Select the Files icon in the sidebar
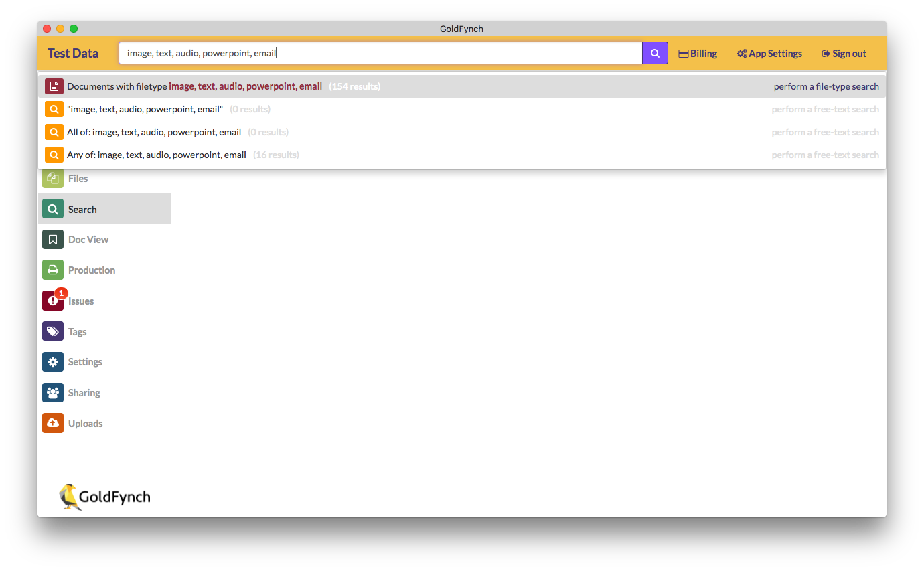The width and height of the screenshot is (924, 571). coord(52,178)
